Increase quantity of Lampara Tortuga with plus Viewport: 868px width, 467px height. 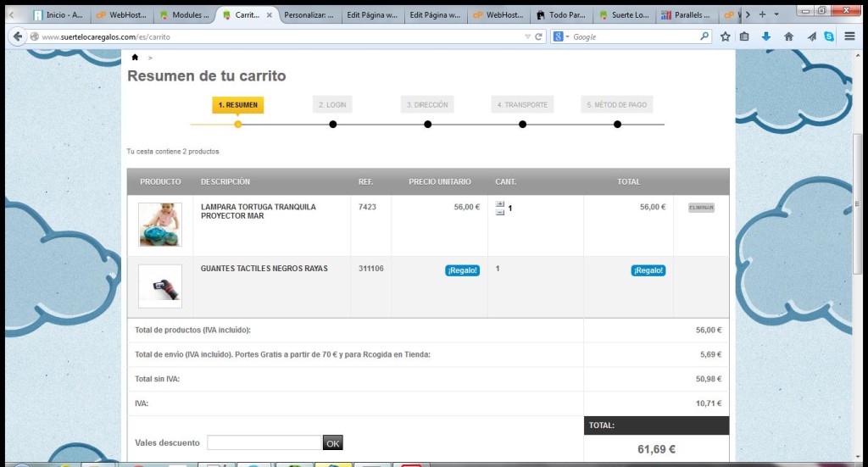click(x=499, y=204)
